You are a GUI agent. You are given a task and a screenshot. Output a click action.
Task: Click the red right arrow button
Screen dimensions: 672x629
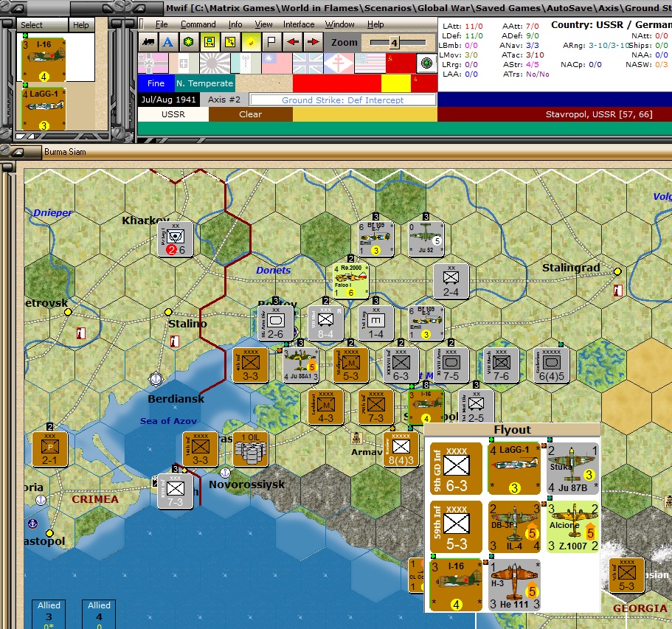[314, 42]
